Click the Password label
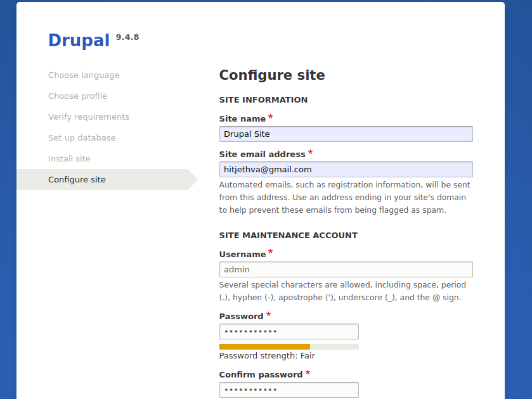Viewport: 532px width, 399px height. click(241, 316)
